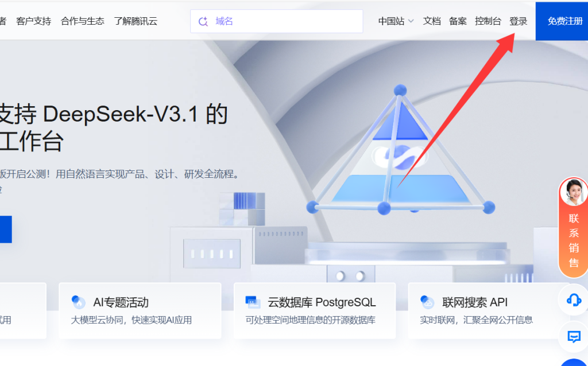Click the chevron next to 中国站
This screenshot has height=366, width=588.
[x=411, y=21]
